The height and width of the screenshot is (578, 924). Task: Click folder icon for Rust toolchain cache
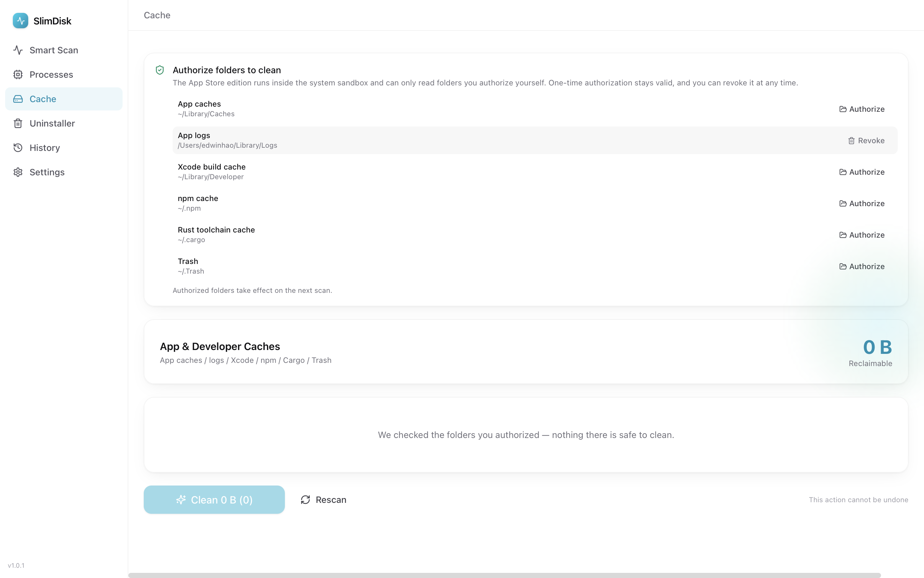coord(843,235)
